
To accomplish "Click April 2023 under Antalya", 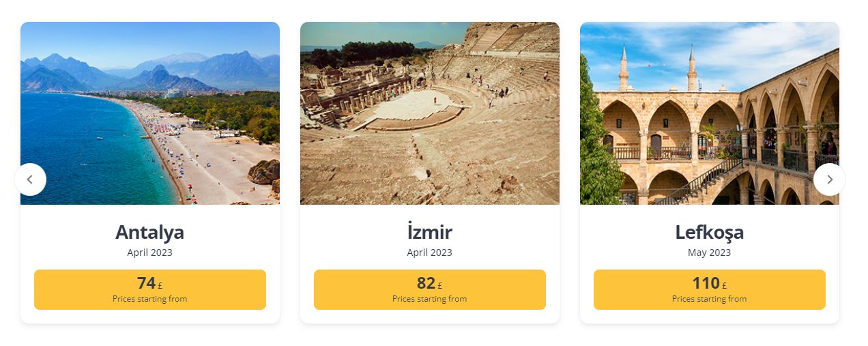I will (x=150, y=253).
